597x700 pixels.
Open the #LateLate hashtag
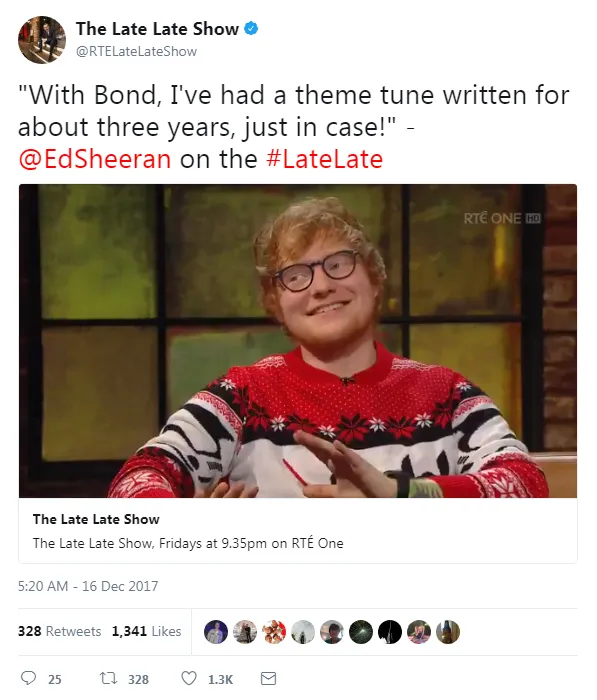coord(325,159)
